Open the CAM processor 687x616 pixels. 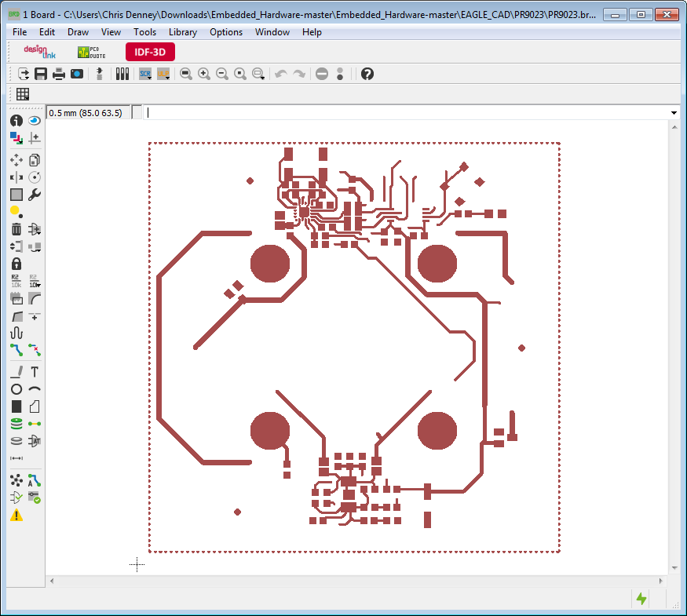(77, 74)
